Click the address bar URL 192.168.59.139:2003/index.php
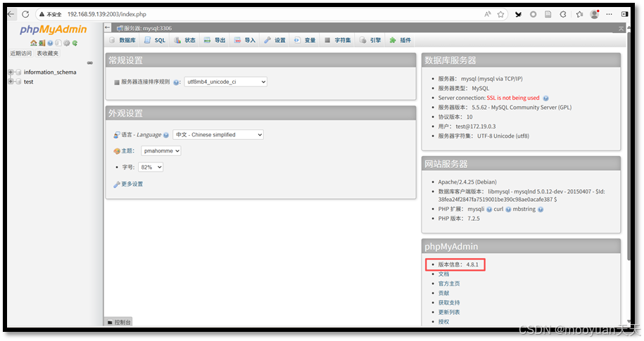Viewport: 644px width, 341px height. point(107,14)
